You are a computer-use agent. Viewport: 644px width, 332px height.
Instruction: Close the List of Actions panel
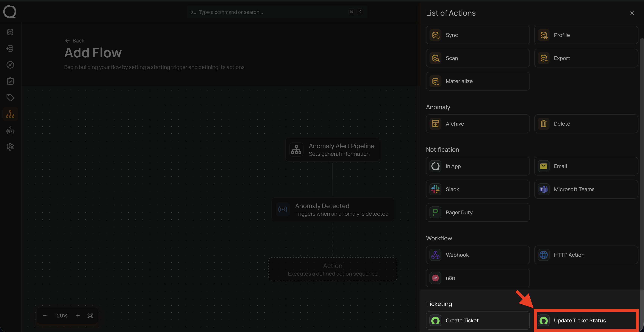pos(632,13)
